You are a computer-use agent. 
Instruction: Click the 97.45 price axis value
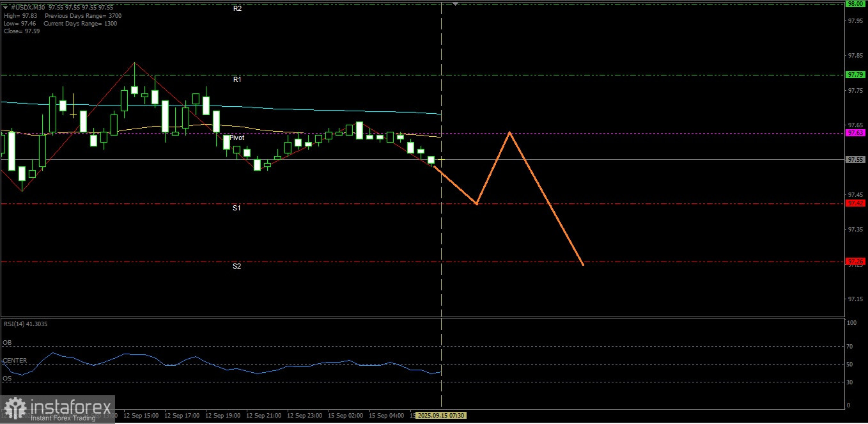[x=855, y=194]
